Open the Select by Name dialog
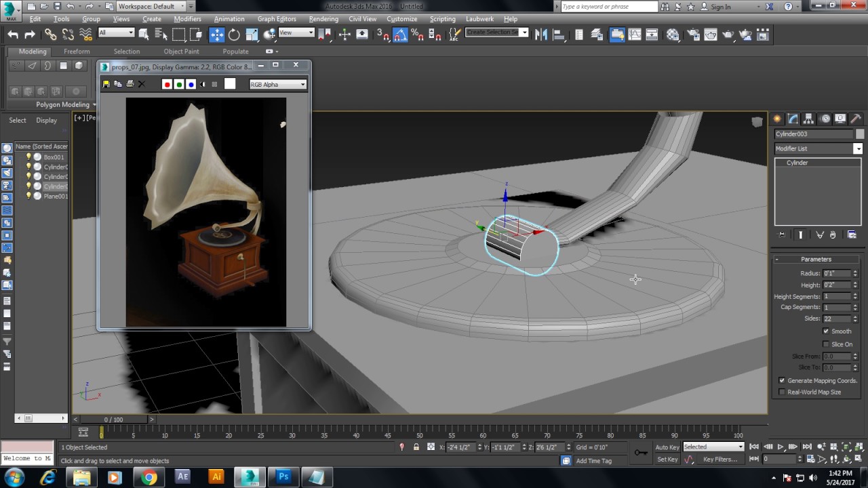Image resolution: width=868 pixels, height=488 pixels. 161,35
